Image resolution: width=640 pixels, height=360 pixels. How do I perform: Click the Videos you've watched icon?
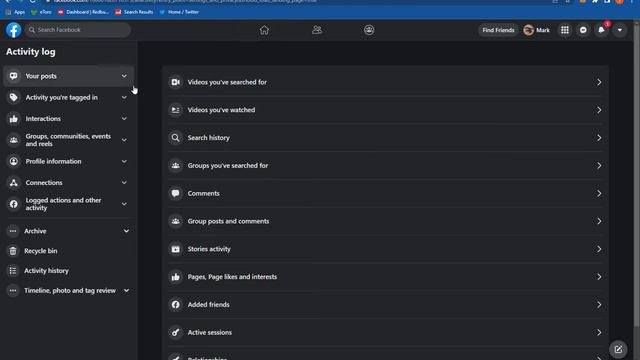[x=176, y=110]
